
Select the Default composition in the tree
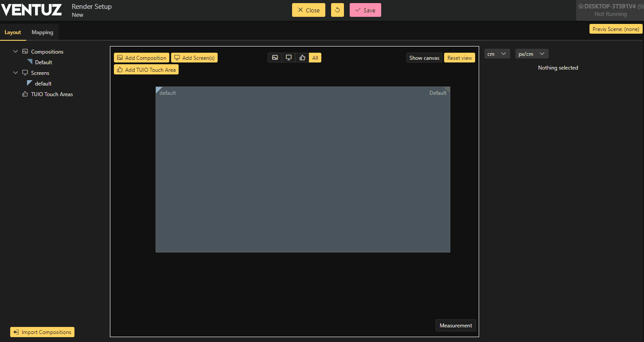coord(43,62)
